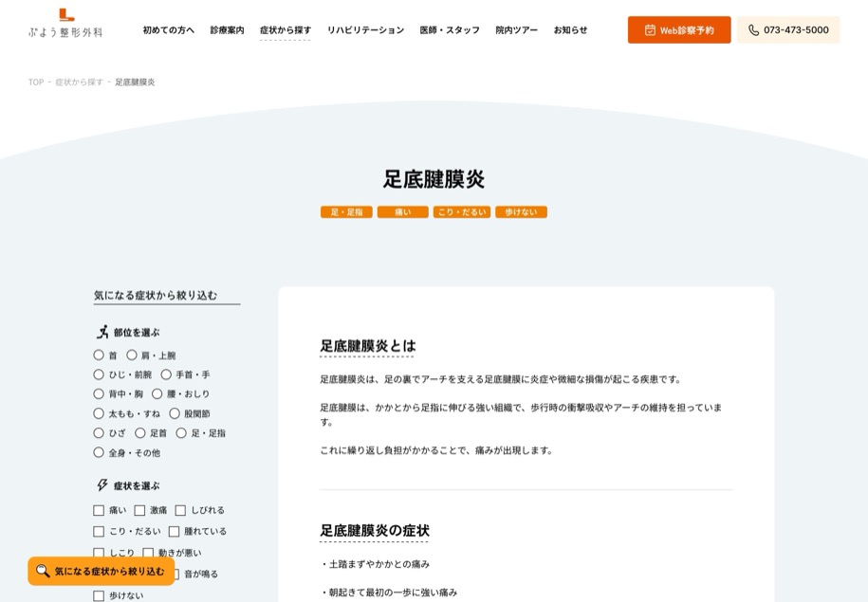Click the 足底腱膜炎 breadcrumb text
Screen dimensions: 868x602
point(135,82)
